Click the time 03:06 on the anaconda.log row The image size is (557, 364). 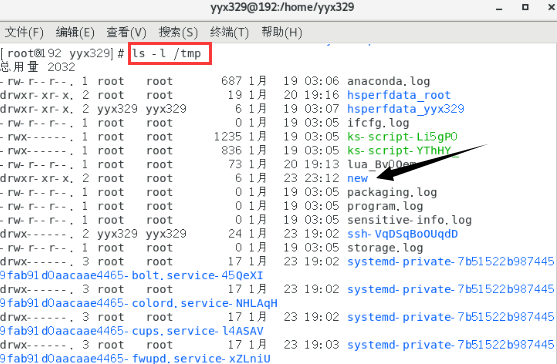pyautogui.click(x=322, y=81)
